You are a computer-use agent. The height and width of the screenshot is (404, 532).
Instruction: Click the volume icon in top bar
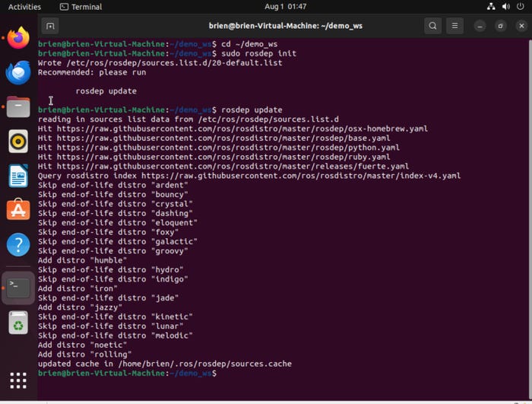pos(504,7)
